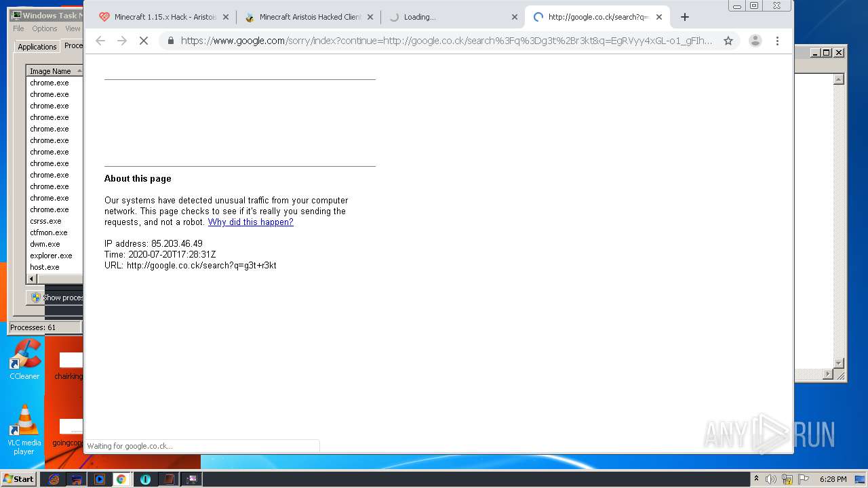Screen dimensions: 868x488
Task: View site info via the lock icon
Action: [x=170, y=41]
